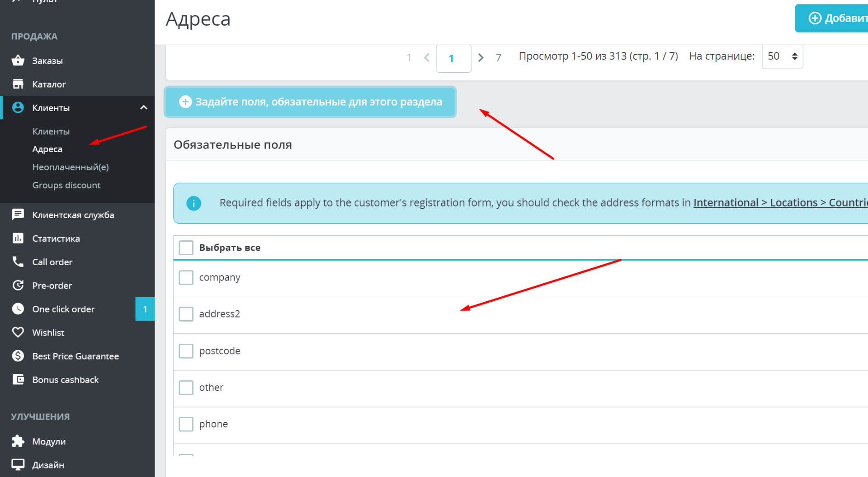868x477 pixels.
Task: Click the Клиентская служба chat icon
Action: coord(18,215)
